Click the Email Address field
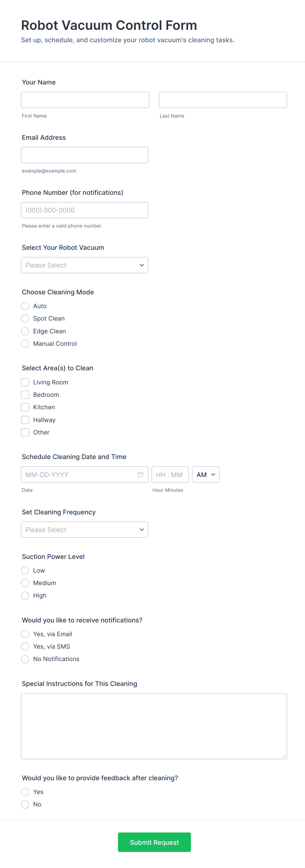Image resolution: width=305 pixels, height=868 pixels. point(84,155)
